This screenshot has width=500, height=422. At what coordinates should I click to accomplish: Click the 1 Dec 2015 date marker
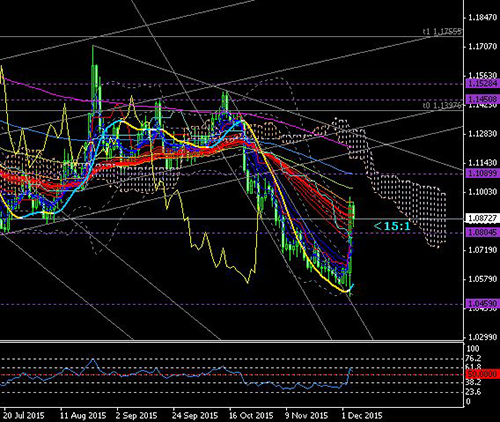[x=362, y=415]
